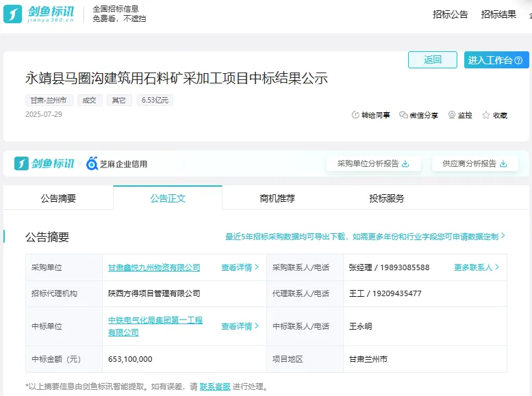Click the 微信分享 WeChat share icon

click(403, 116)
